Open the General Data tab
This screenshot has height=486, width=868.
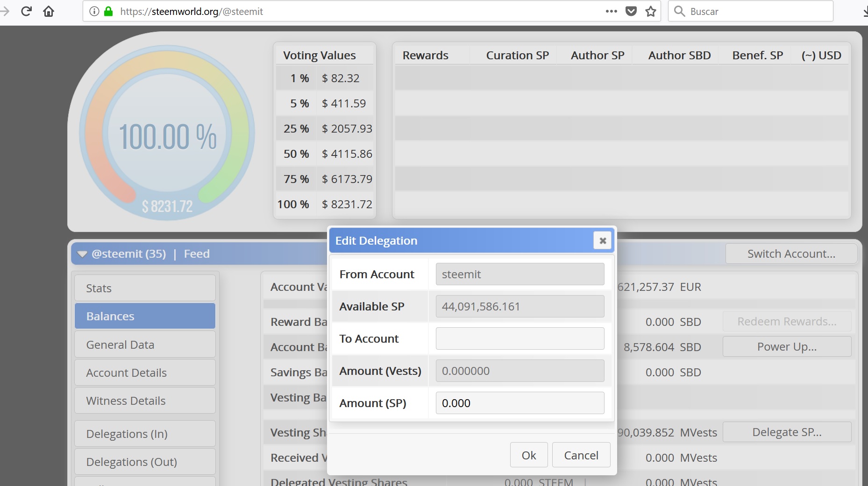(x=145, y=345)
